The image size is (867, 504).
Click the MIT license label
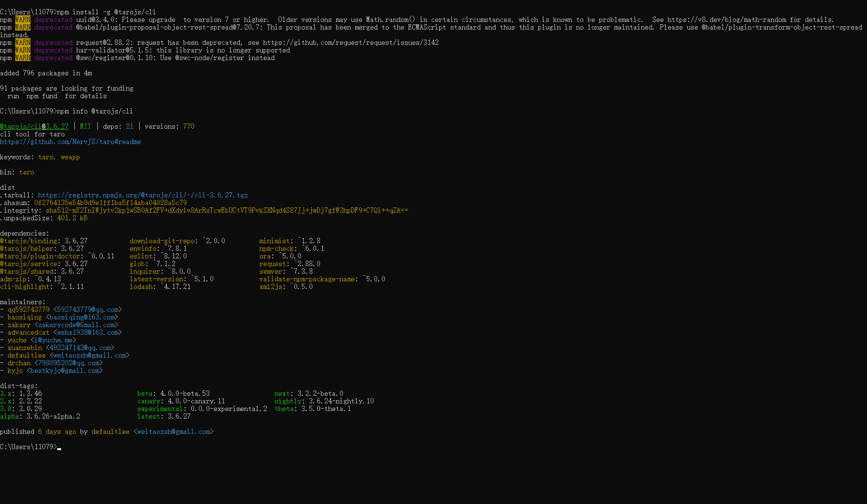tap(85, 126)
